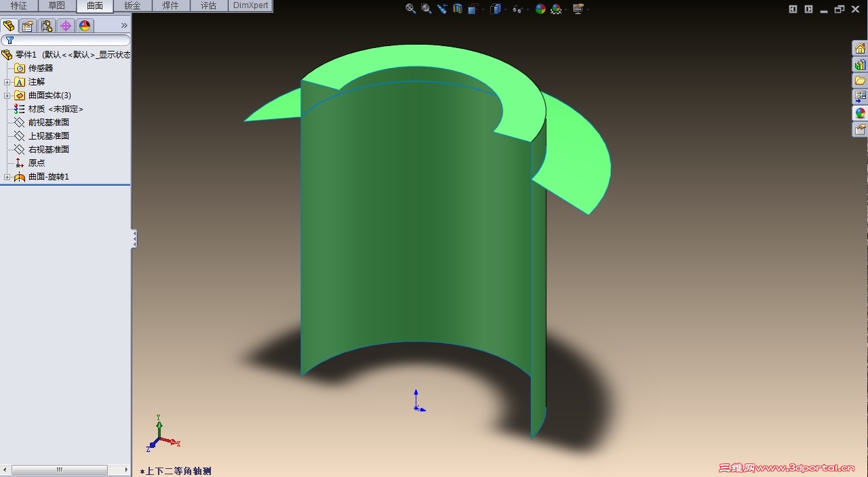Open View Palette icon in task pane
The width and height of the screenshot is (868, 477).
coord(860,97)
